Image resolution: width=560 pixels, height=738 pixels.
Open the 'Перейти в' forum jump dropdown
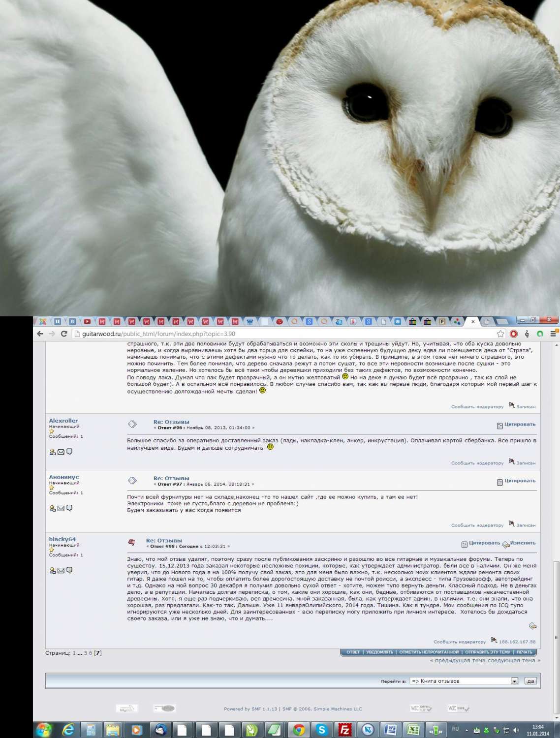464,681
